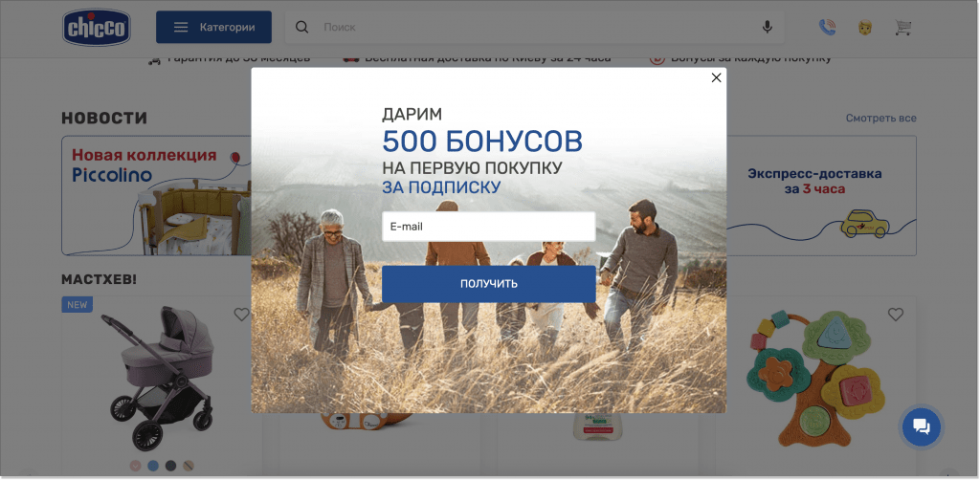Screen dimensions: 980x480
Task: Click the ПОЛУЧИТЬ button
Action: click(489, 284)
